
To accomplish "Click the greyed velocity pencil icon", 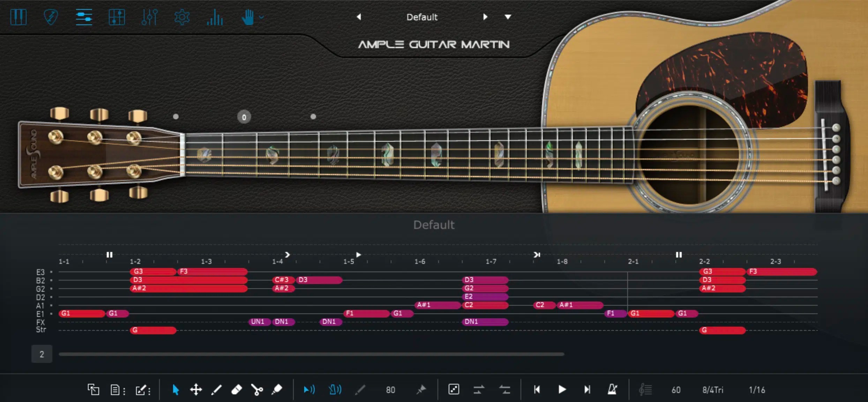I will click(x=360, y=389).
